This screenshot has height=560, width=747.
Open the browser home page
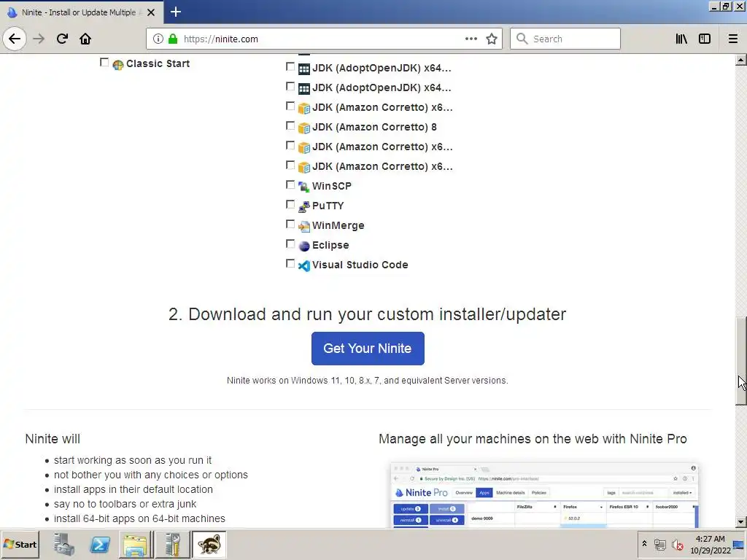pyautogui.click(x=85, y=39)
